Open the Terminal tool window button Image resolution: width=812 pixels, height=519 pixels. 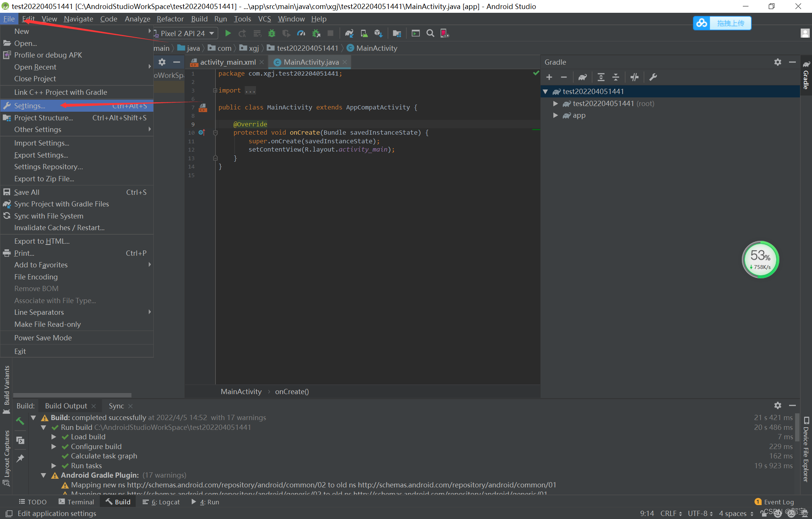pos(76,502)
